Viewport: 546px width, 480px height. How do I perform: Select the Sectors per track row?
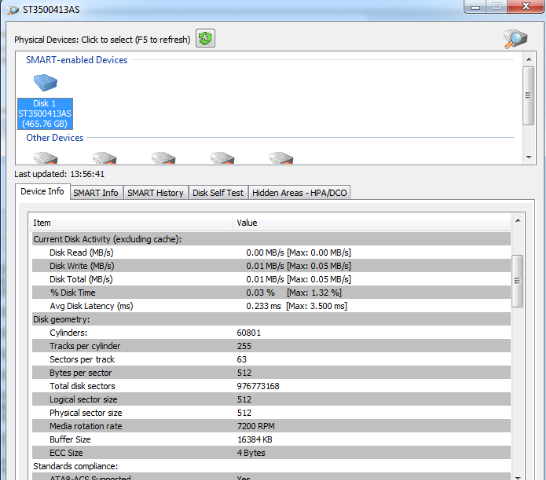click(x=271, y=359)
